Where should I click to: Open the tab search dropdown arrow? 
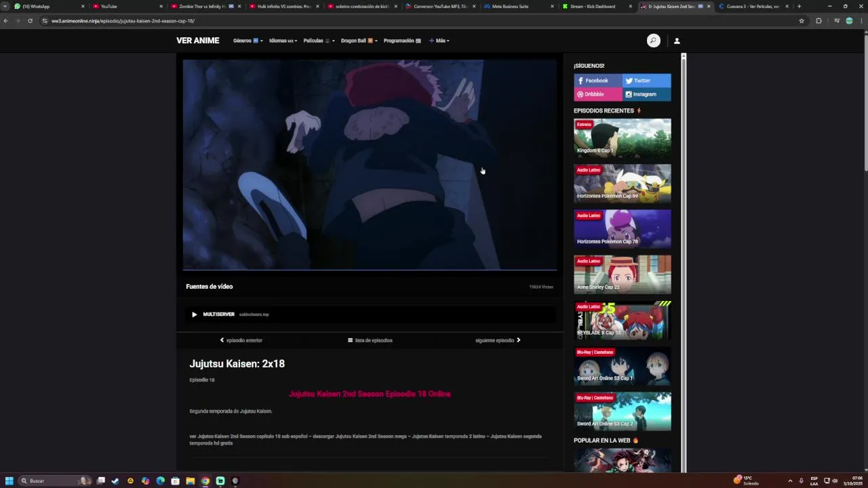pos(5,6)
